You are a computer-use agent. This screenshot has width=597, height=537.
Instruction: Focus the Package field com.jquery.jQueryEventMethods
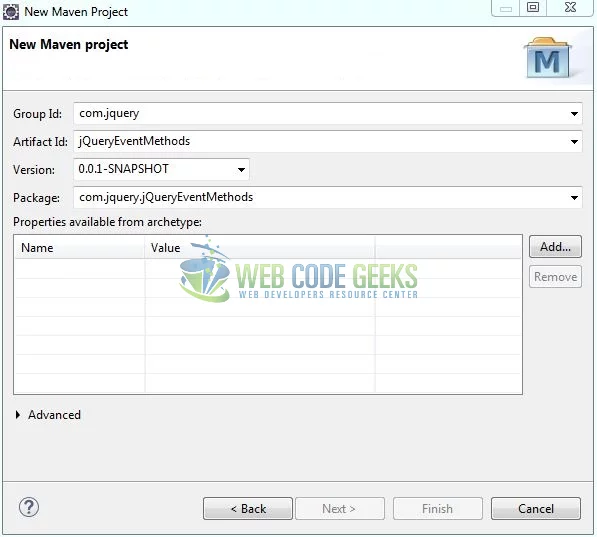(x=327, y=198)
